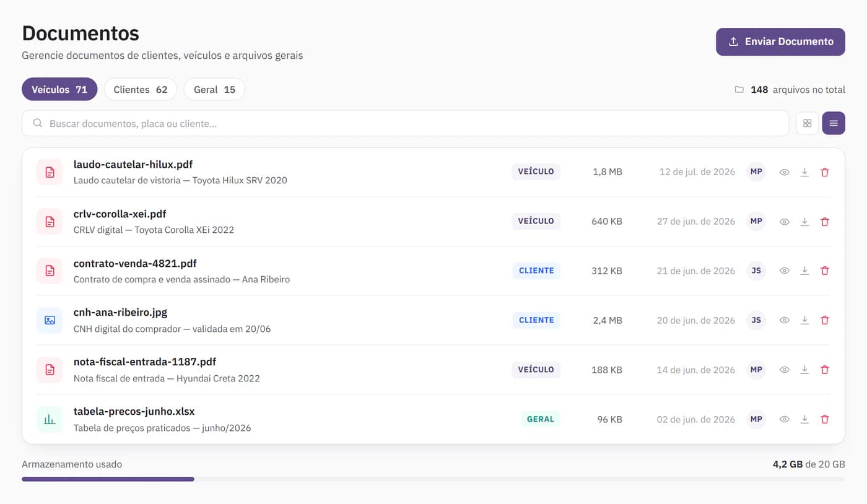Click the GERAL tag on tabela-precos-junho.xlsx row
Viewport: 867px width, 504px height.
540,419
